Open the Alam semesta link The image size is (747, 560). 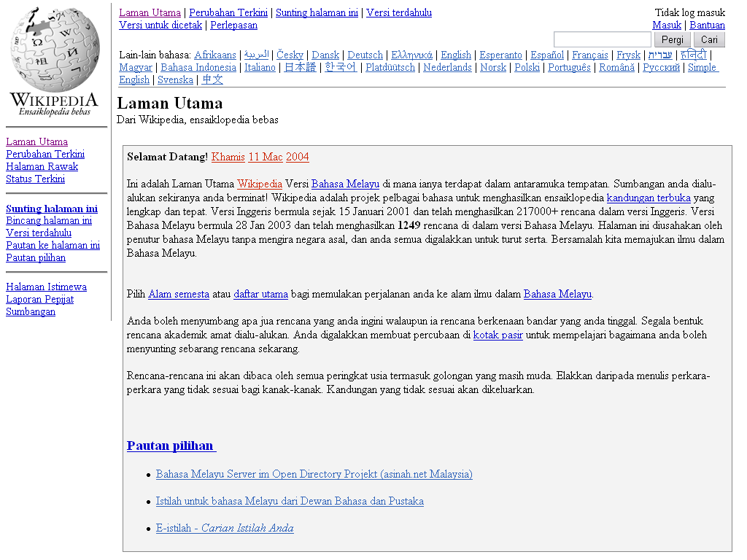click(179, 295)
